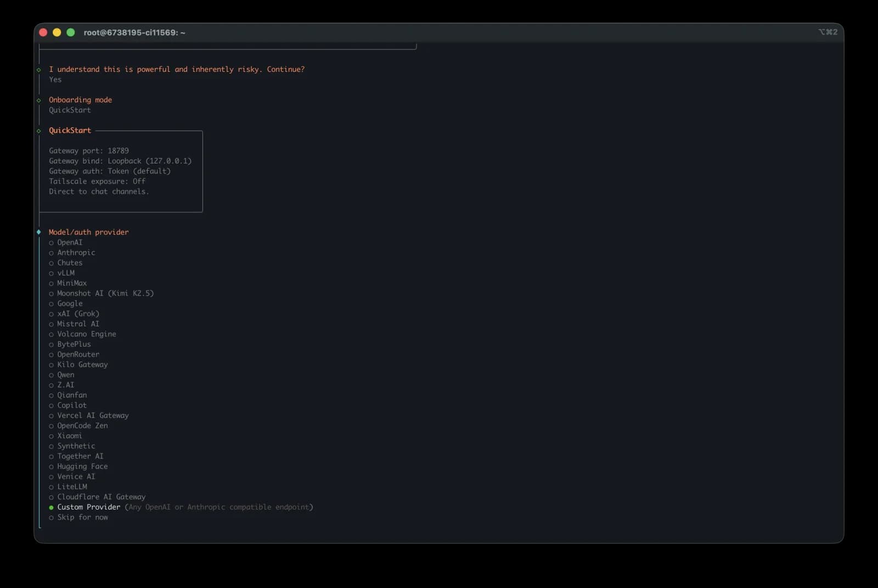
Task: Click Gateway auth: Token (default) line
Action: 110,171
